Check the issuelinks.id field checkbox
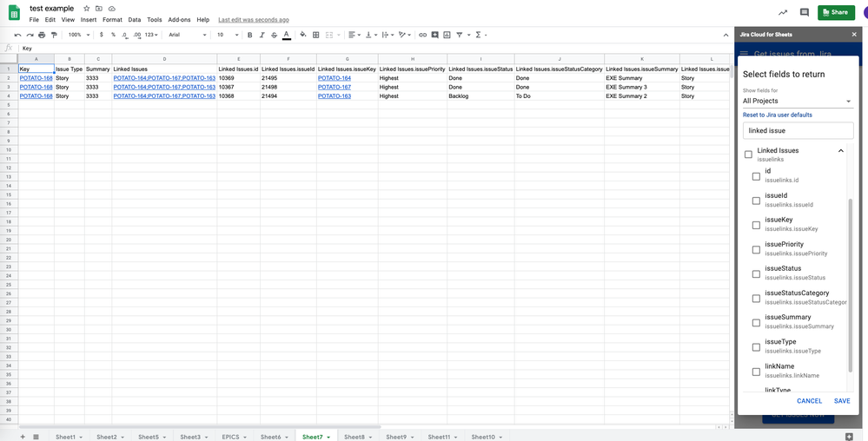The image size is (868, 441). coord(756,176)
